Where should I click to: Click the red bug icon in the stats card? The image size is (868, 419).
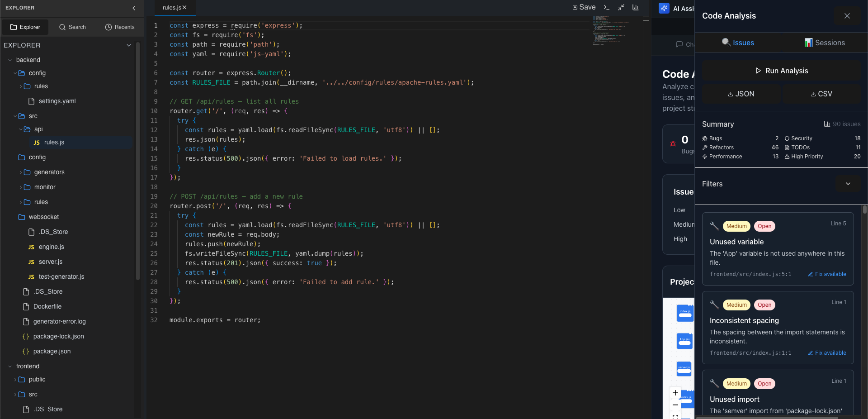pyautogui.click(x=673, y=144)
